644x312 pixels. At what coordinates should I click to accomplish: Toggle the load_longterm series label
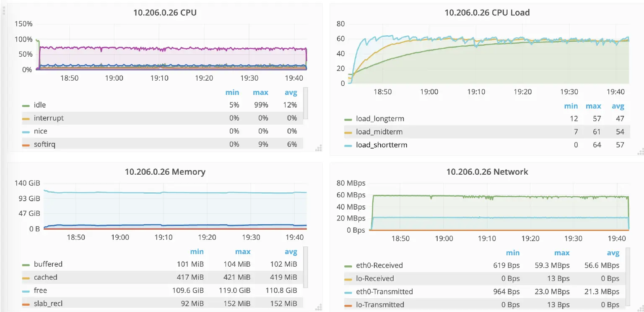[x=380, y=119]
